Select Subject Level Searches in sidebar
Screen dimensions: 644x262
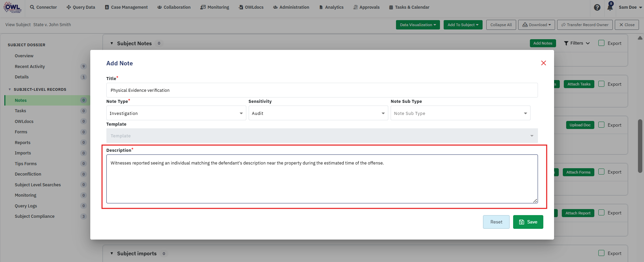38,185
